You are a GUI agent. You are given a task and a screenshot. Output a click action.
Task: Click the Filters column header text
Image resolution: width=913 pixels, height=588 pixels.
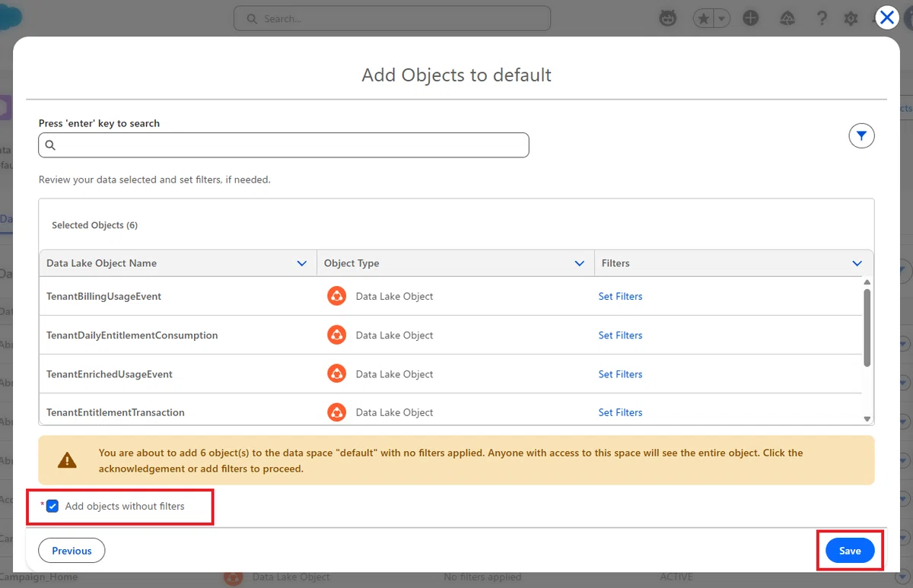coord(616,263)
